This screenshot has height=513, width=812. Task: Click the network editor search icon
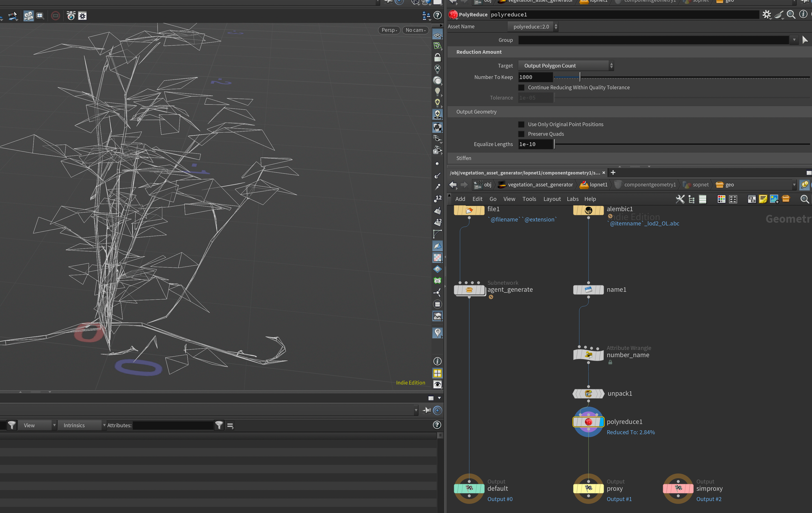click(804, 199)
